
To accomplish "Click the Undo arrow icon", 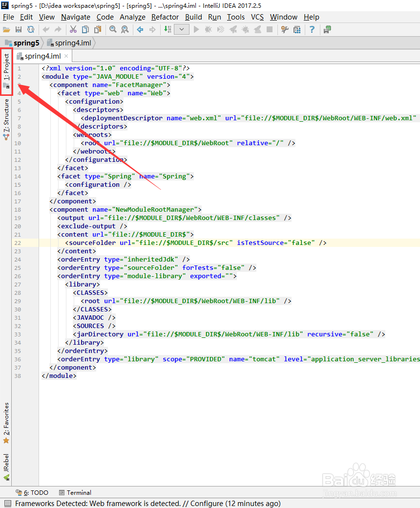I will click(46, 30).
